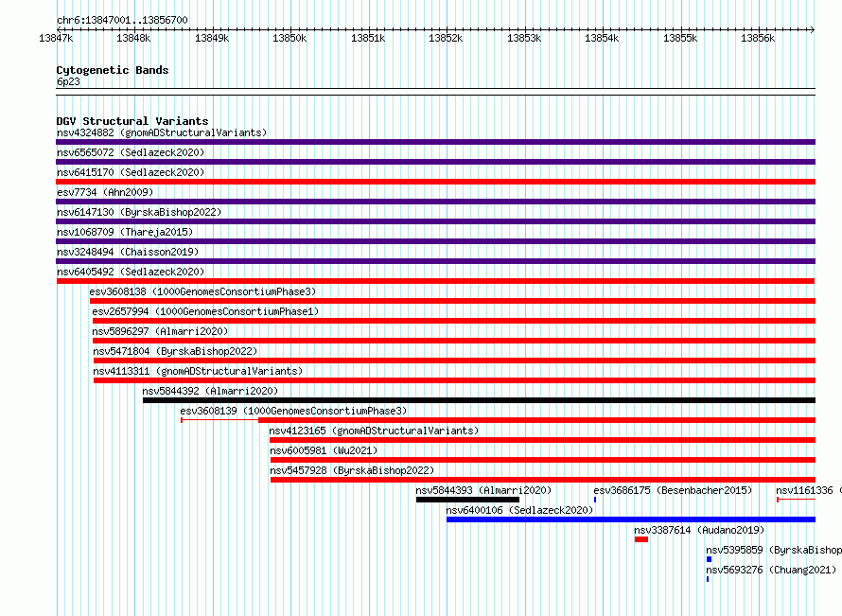Image resolution: width=842 pixels, height=616 pixels.
Task: Select the red bar under nsv5896297
Action: pyautogui.click(x=454, y=341)
